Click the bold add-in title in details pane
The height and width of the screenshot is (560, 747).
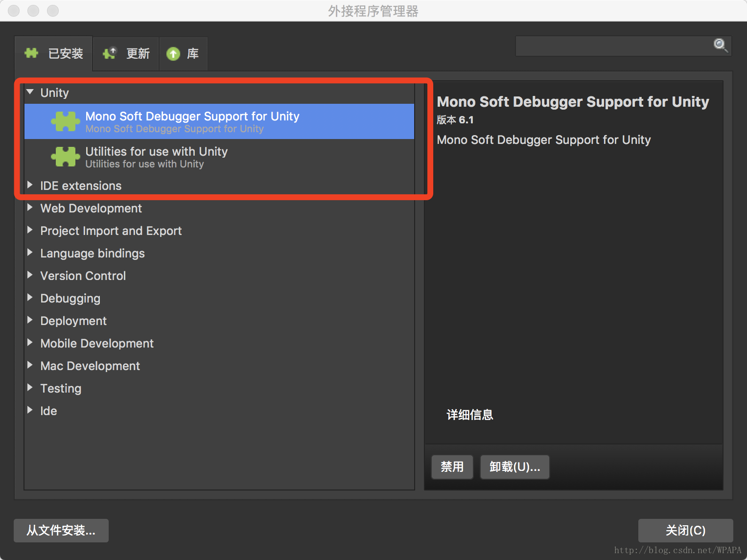click(573, 102)
